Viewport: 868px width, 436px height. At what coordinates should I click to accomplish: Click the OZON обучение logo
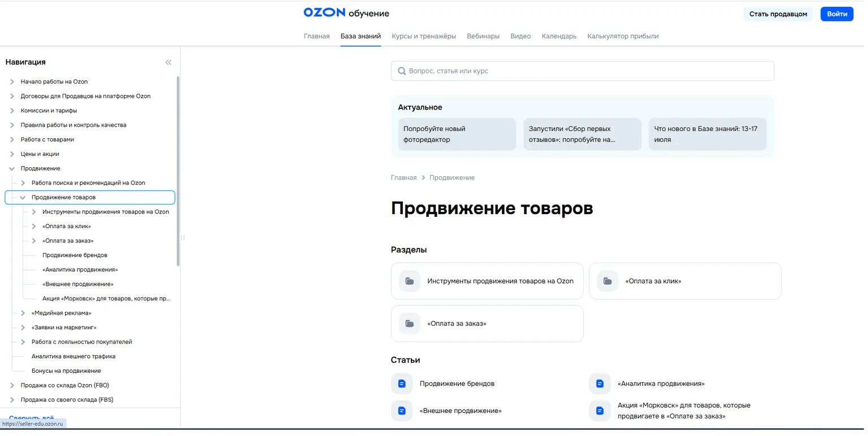pyautogui.click(x=346, y=13)
